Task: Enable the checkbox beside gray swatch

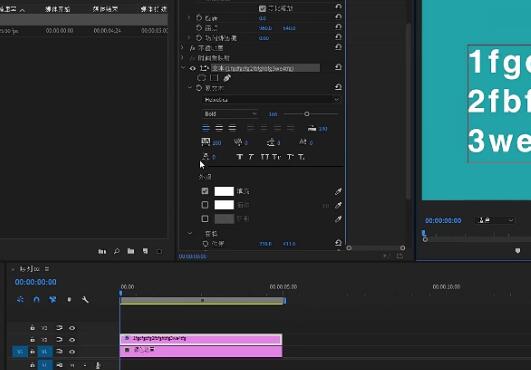Action: (x=205, y=219)
